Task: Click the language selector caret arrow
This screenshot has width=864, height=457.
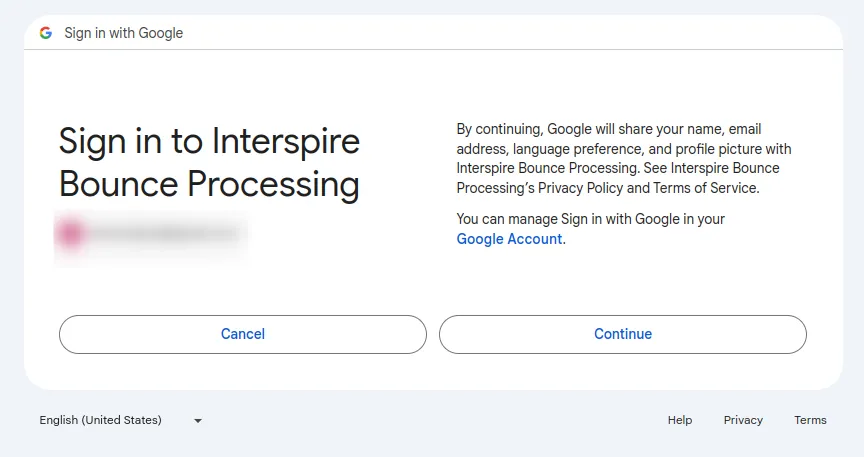Action: [198, 421]
